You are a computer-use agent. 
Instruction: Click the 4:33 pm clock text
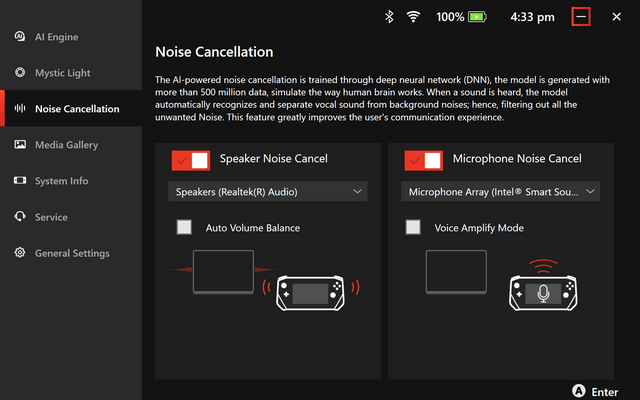click(532, 17)
